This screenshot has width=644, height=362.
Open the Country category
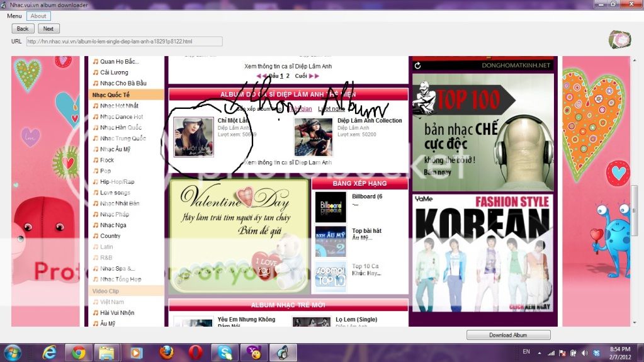click(x=110, y=236)
